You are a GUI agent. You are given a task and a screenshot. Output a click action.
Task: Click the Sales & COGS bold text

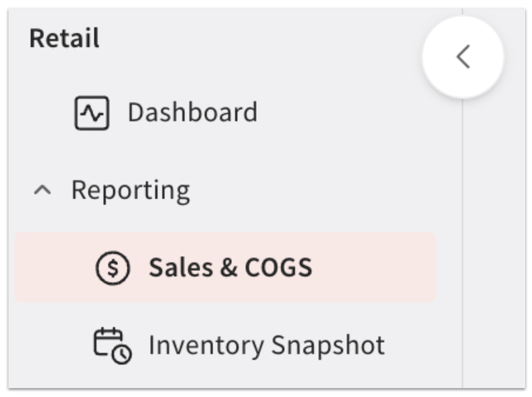pos(230,268)
